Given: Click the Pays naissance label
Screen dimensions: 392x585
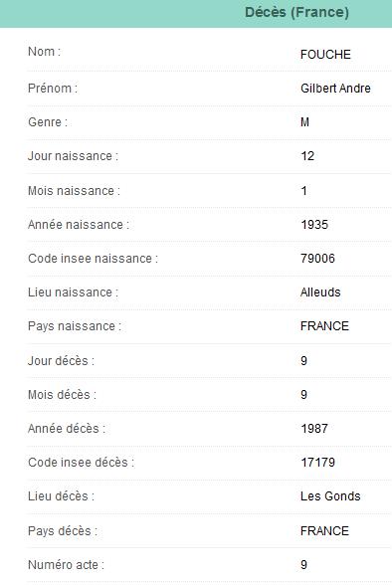Looking at the screenshot, I should pyautogui.click(x=75, y=326).
